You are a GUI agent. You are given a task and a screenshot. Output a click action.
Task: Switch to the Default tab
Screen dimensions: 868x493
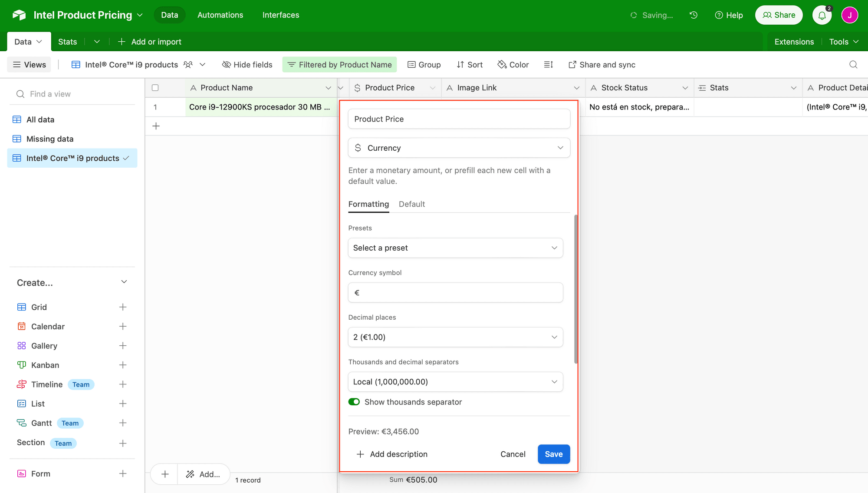(x=411, y=204)
